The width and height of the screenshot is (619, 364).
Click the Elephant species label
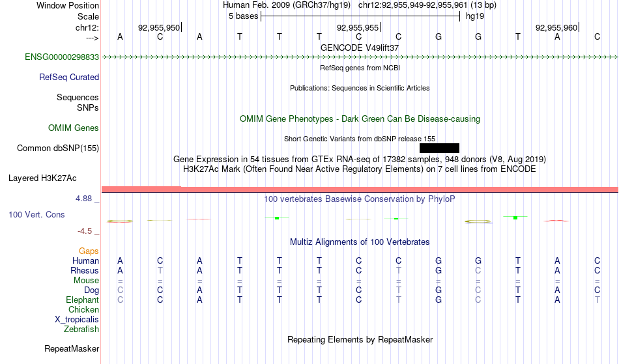tap(82, 300)
